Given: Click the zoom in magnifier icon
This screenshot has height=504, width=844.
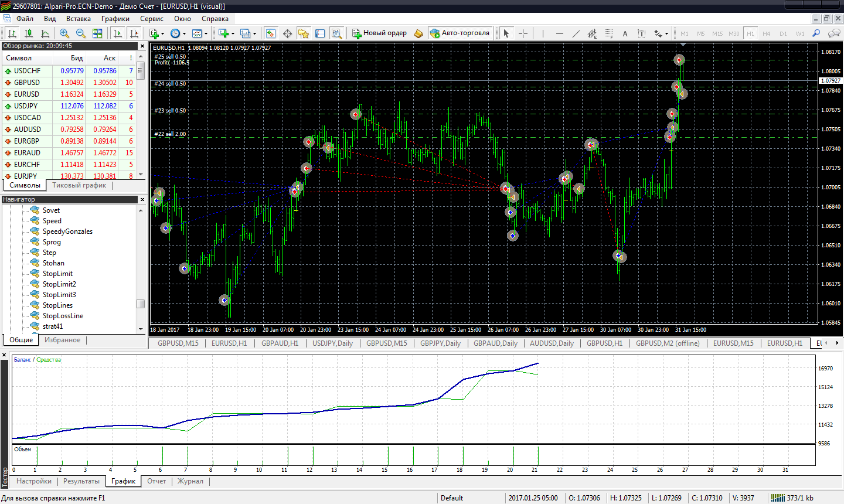Looking at the screenshot, I should pyautogui.click(x=64, y=33).
